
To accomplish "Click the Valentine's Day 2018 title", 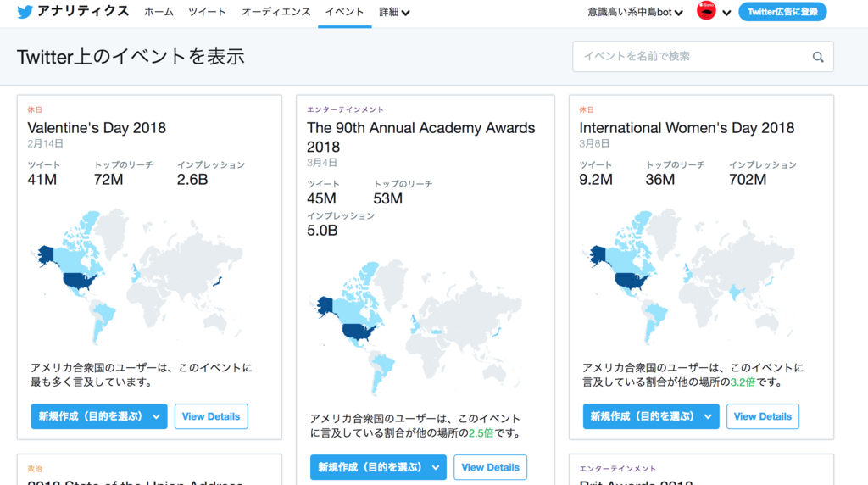I will 97,128.
